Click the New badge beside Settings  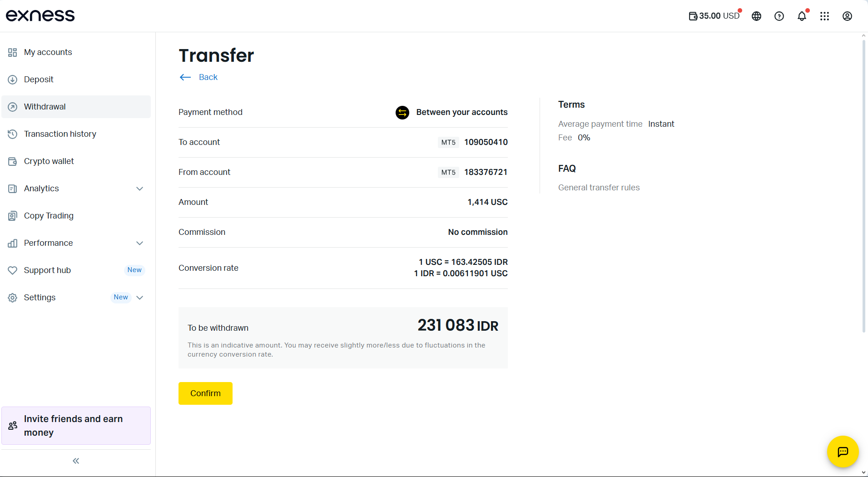121,297
